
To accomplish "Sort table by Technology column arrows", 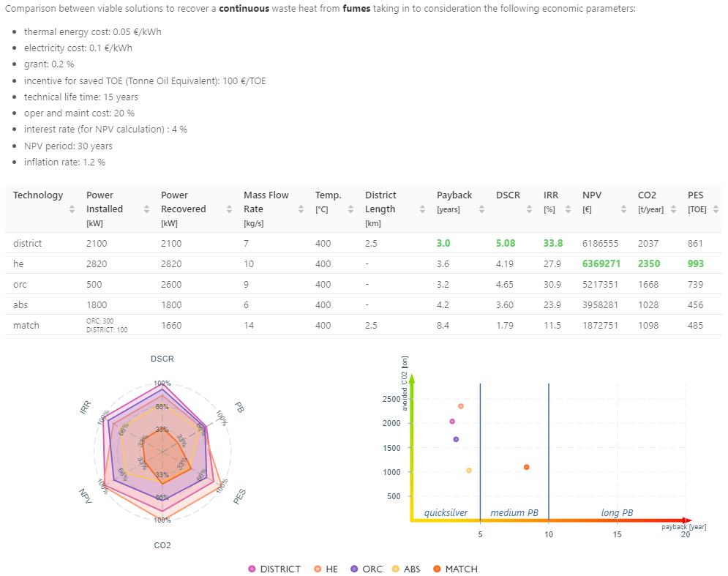I will coord(72,209).
